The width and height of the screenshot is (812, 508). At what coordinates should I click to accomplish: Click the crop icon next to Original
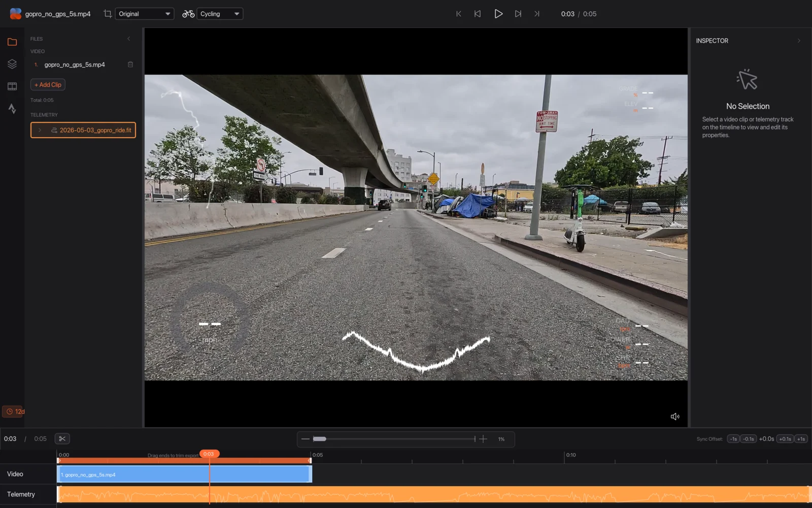click(108, 14)
